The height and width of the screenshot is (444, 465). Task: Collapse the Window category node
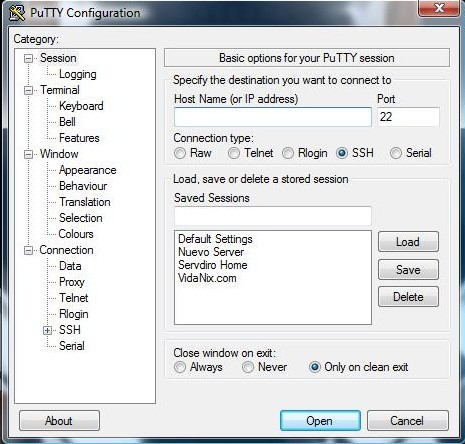coord(28,154)
